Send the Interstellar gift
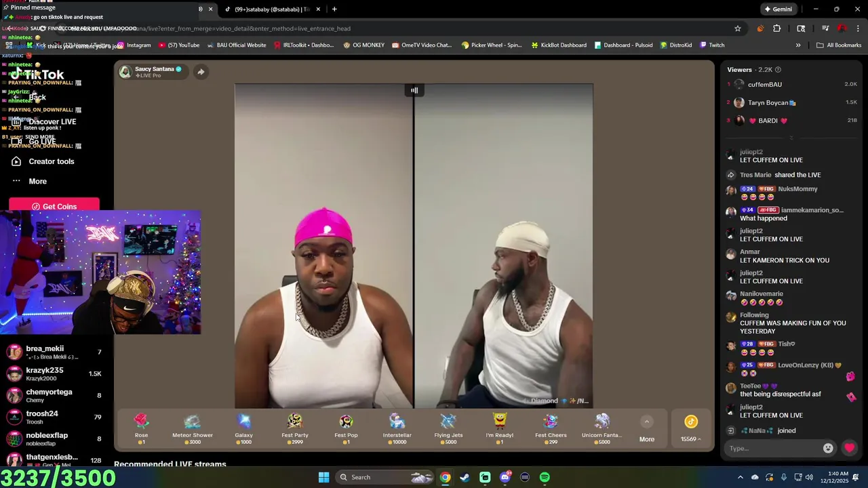Viewport: 868px width, 488px height. tap(397, 428)
